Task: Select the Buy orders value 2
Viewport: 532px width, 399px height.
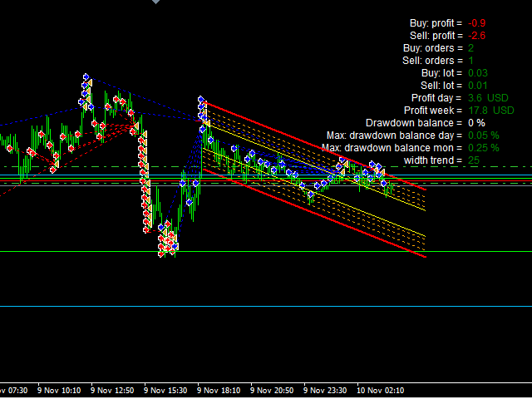Action: click(470, 48)
